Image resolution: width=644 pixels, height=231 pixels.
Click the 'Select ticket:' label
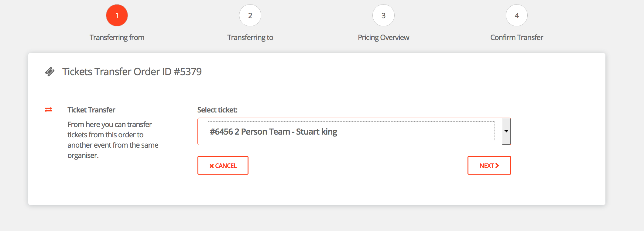218,110
